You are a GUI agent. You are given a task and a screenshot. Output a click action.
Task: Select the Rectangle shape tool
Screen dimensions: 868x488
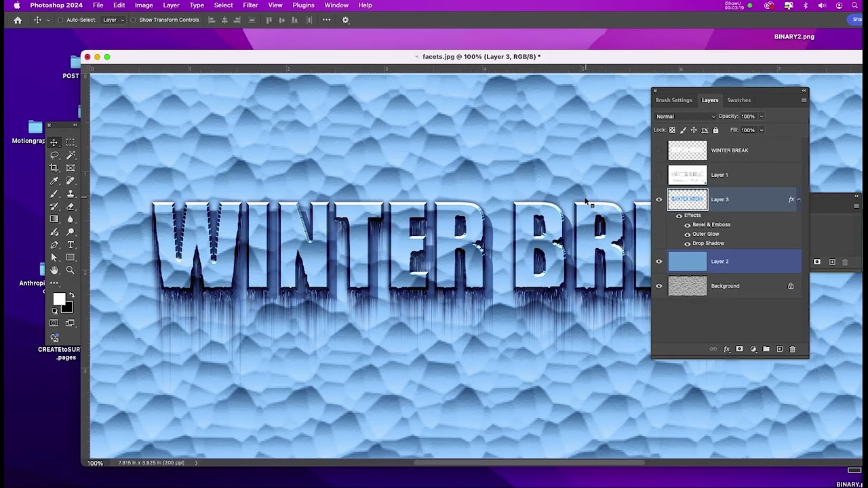coord(71,258)
